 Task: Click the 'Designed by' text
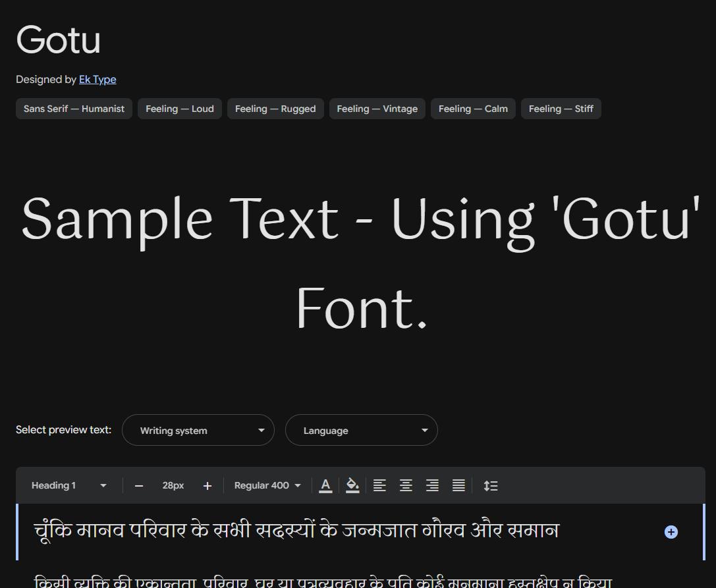46,80
